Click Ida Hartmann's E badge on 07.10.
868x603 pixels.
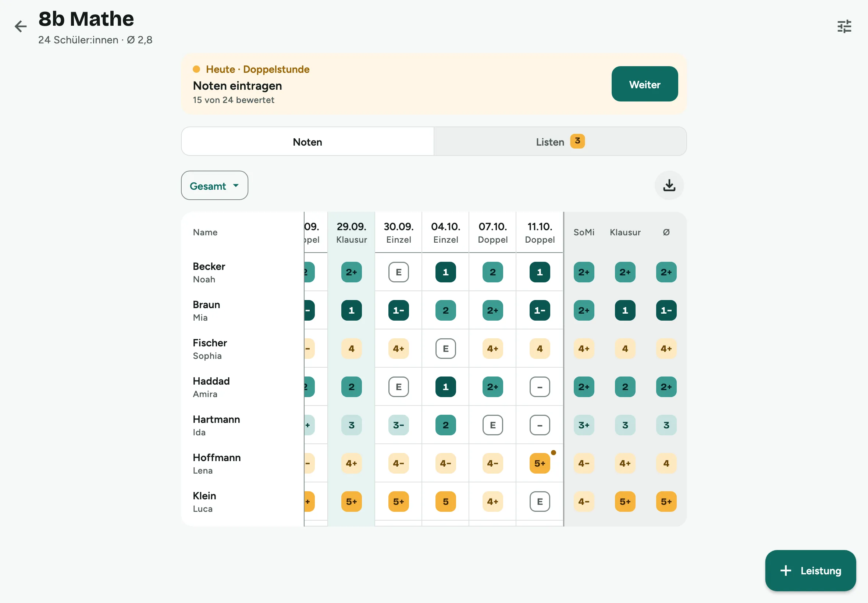pos(493,425)
